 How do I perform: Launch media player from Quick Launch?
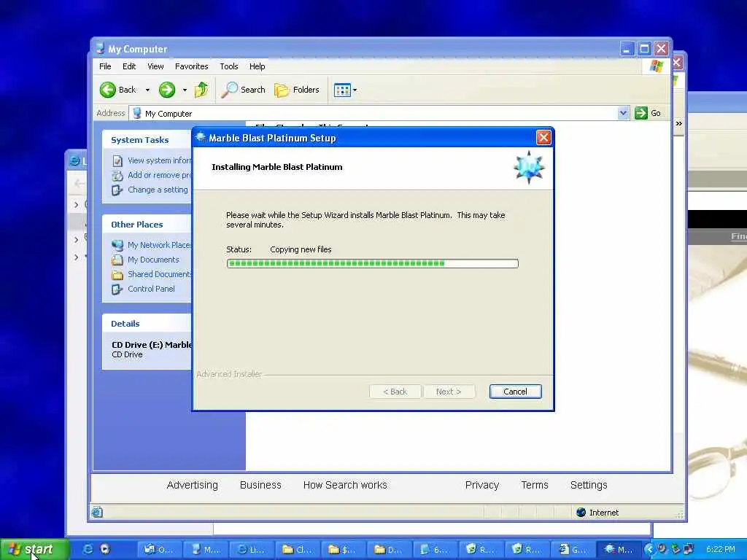point(105,550)
